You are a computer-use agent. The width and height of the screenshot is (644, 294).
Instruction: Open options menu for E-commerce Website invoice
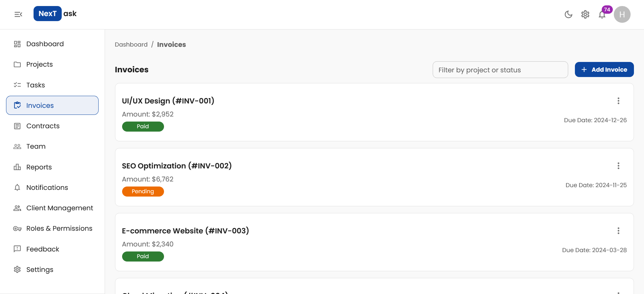click(619, 231)
